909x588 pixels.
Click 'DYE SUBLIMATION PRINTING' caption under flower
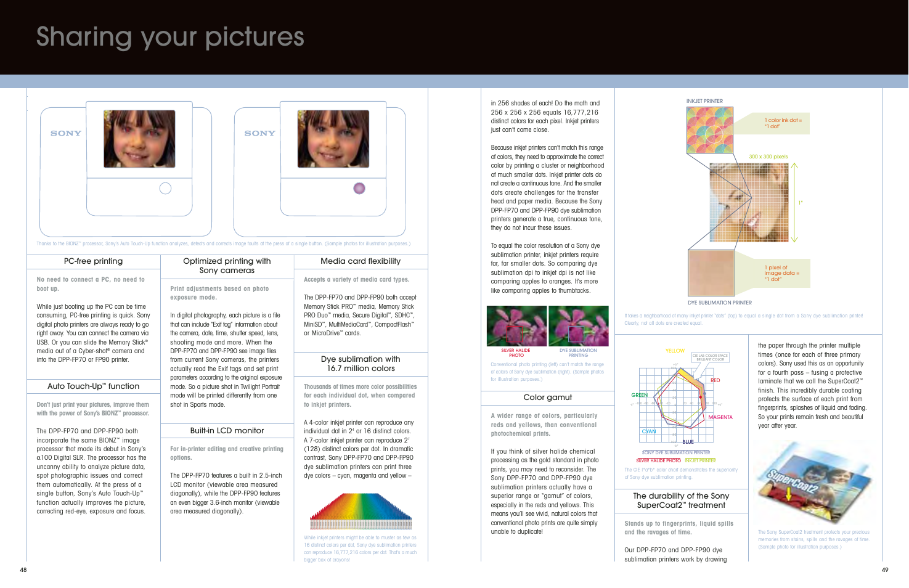point(578,353)
